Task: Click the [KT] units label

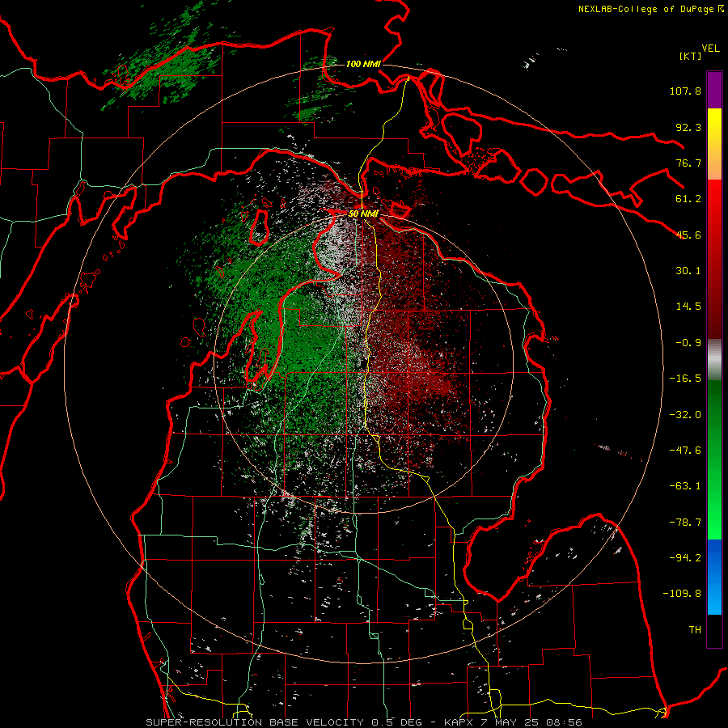Action: (x=691, y=56)
